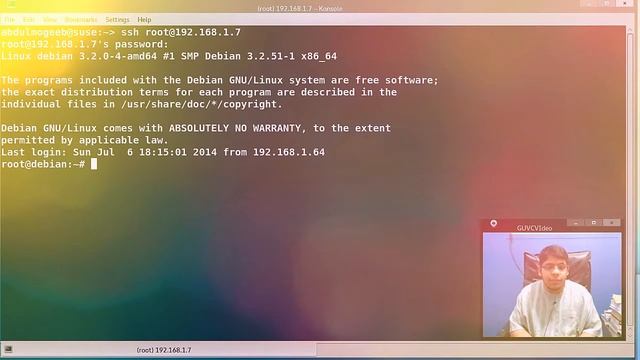The width and height of the screenshot is (640, 360).
Task: Close the GUVCVideo window
Action: pyautogui.click(x=611, y=222)
